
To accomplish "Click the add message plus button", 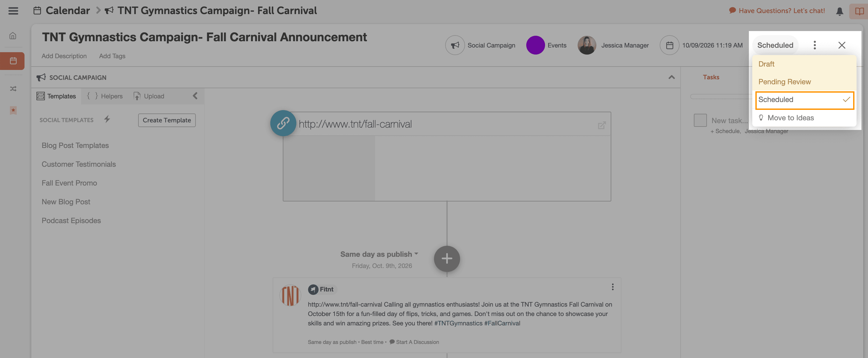I will point(447,259).
